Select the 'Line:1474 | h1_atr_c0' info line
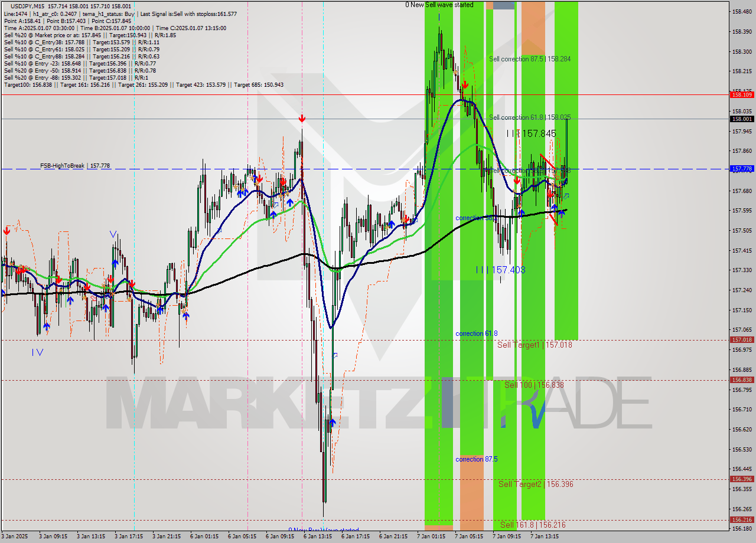 120,14
